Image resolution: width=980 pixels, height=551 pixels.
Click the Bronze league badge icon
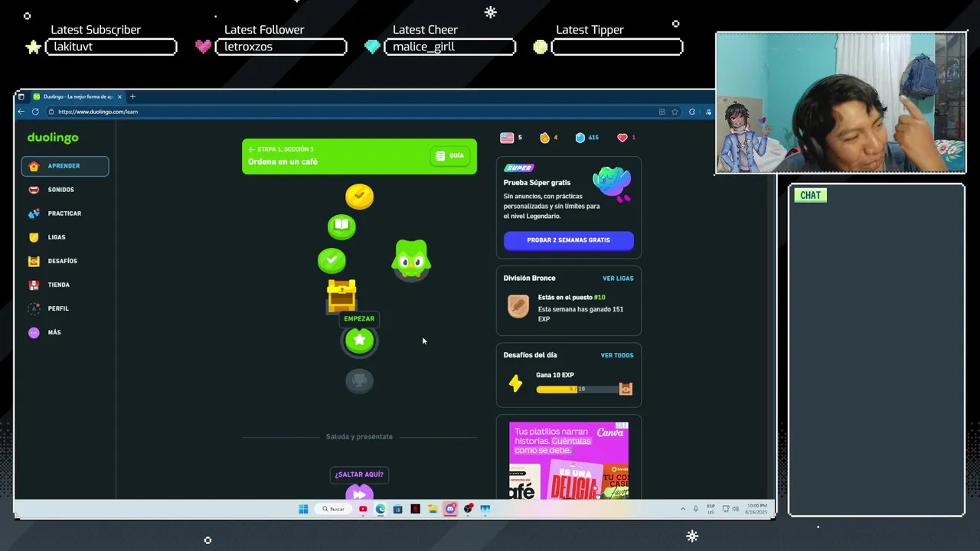point(518,307)
